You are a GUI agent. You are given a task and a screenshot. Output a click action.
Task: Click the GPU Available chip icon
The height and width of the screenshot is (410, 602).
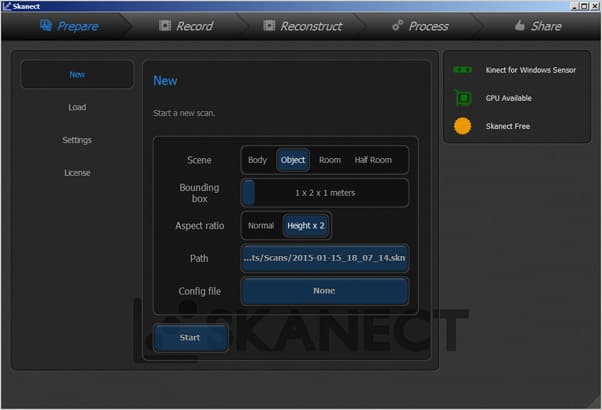pyautogui.click(x=463, y=98)
